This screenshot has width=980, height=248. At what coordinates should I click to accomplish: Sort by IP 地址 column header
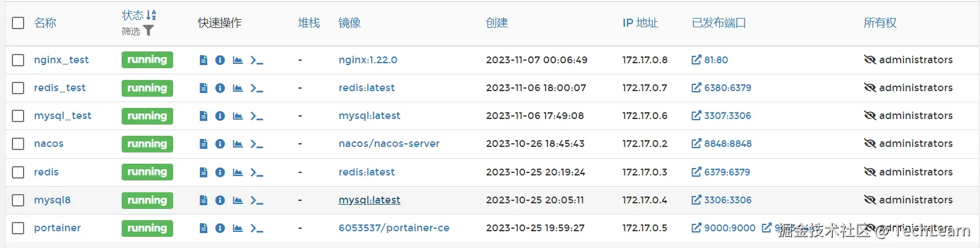(640, 23)
